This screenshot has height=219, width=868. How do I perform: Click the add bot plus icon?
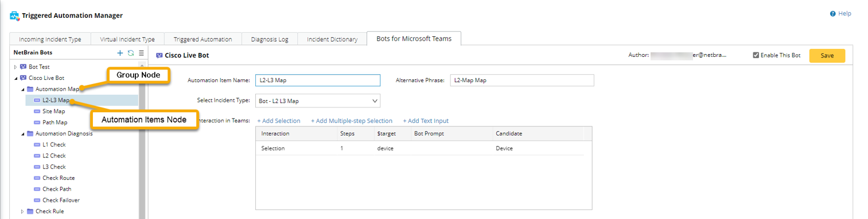tap(120, 53)
